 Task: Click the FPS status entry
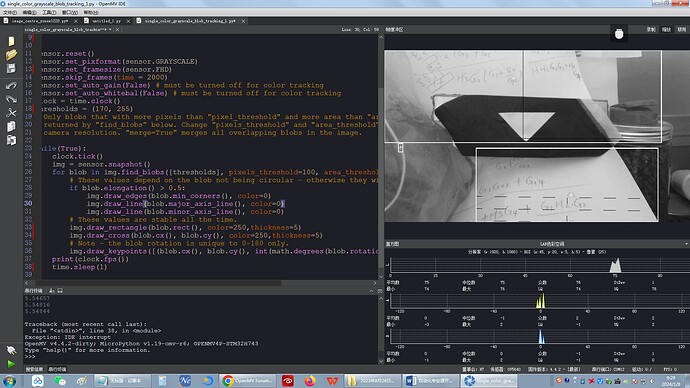point(669,369)
